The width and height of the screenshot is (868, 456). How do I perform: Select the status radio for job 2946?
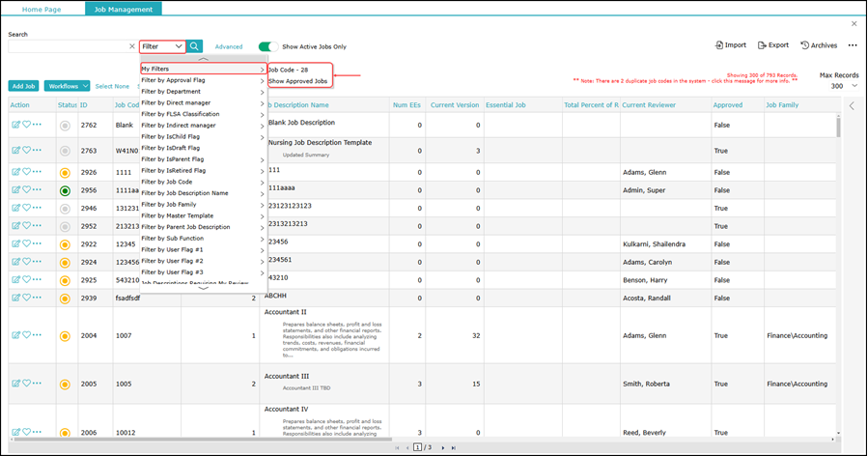[x=65, y=209]
